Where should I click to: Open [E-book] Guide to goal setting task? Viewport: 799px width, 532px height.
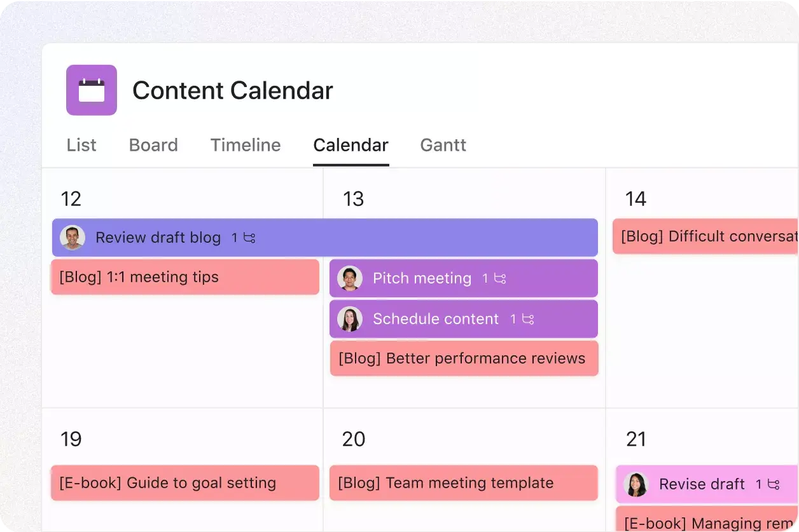pyautogui.click(x=184, y=483)
